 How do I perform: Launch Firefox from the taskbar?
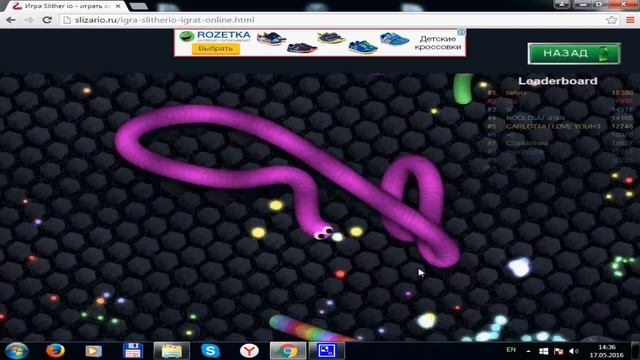[x=55, y=351]
